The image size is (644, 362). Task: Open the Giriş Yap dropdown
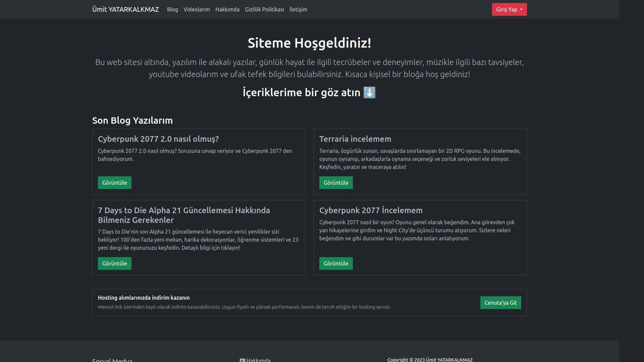coord(509,9)
